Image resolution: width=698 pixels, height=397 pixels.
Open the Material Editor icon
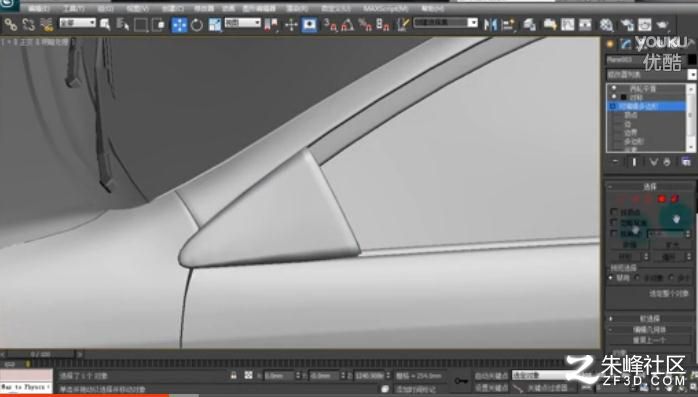(605, 25)
